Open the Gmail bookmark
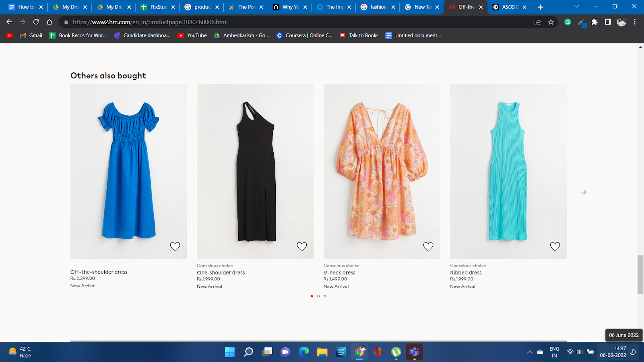Screen dimensions: 644x362 [31, 35]
